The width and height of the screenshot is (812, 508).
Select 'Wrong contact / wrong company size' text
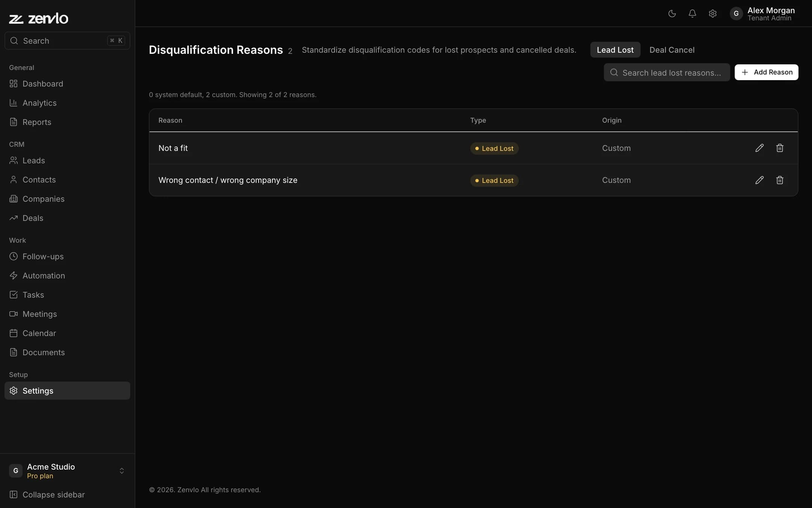[228, 180]
